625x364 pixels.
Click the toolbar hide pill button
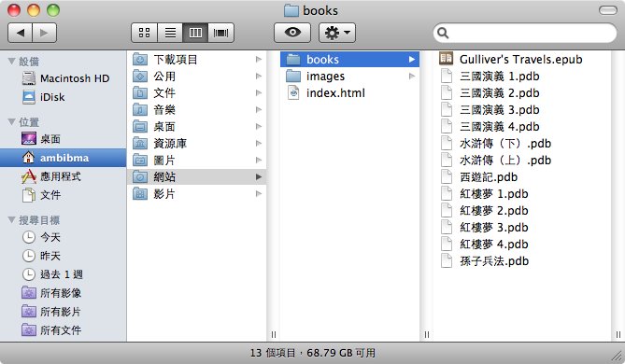[x=608, y=10]
